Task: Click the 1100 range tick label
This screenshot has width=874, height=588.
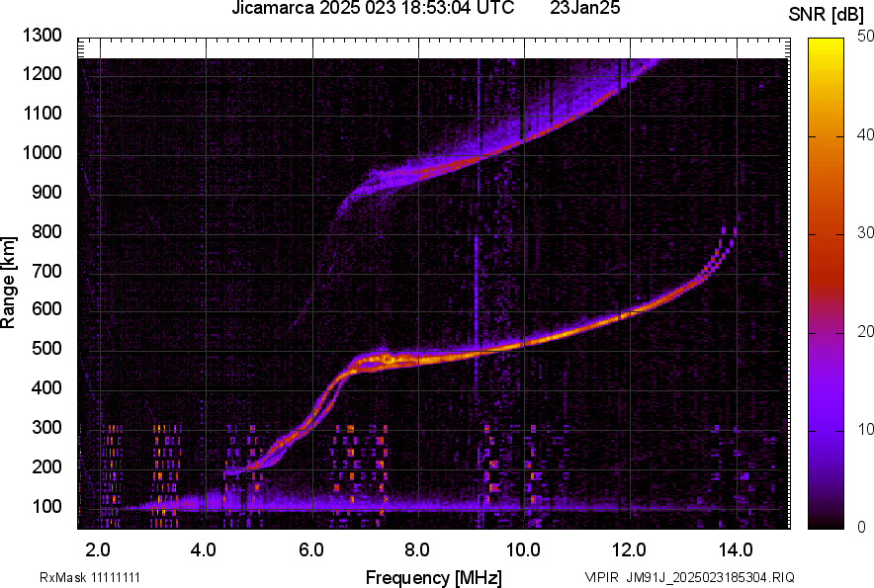Action: 42,113
